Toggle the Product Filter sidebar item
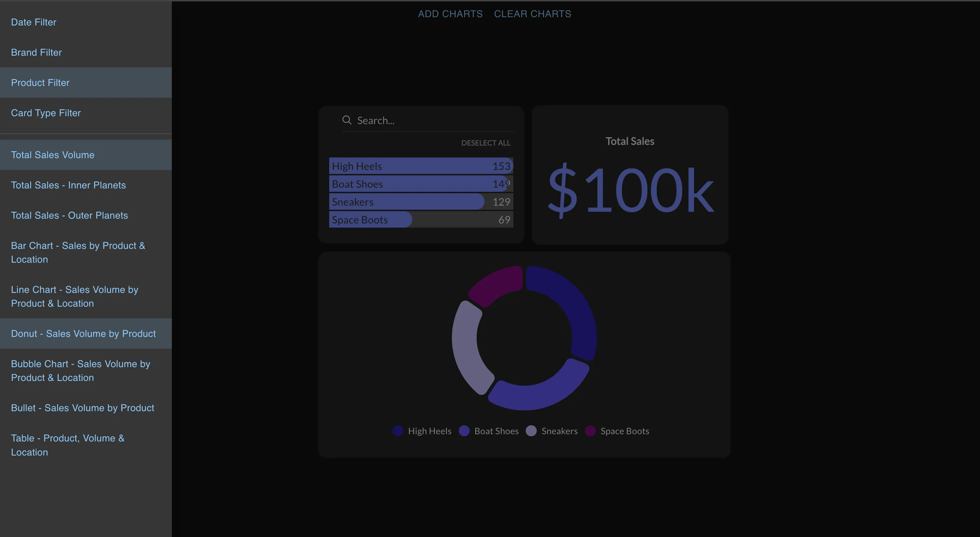The image size is (980, 537). click(86, 83)
